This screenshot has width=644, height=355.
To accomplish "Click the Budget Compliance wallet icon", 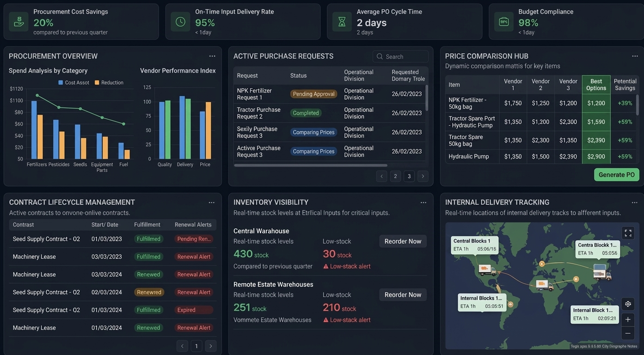I will click(x=503, y=22).
